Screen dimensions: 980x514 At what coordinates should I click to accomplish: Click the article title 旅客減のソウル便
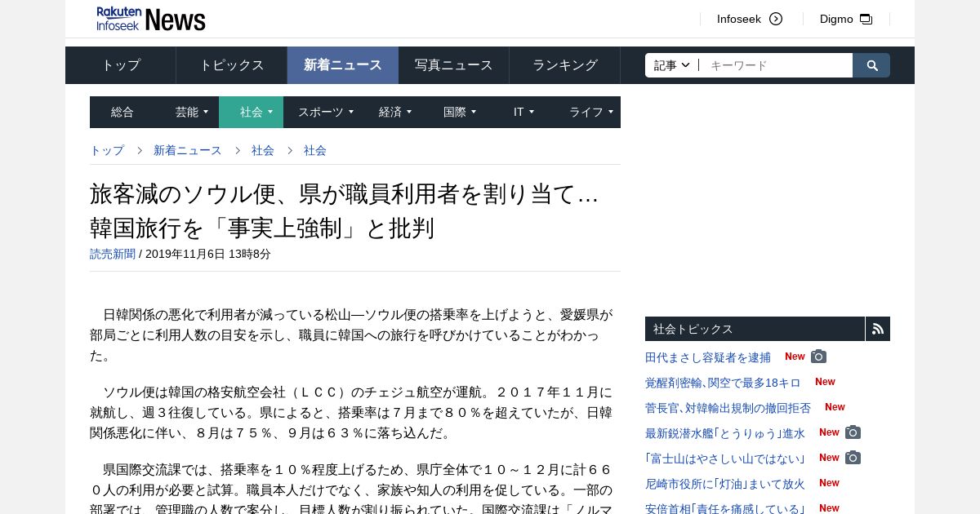(344, 210)
